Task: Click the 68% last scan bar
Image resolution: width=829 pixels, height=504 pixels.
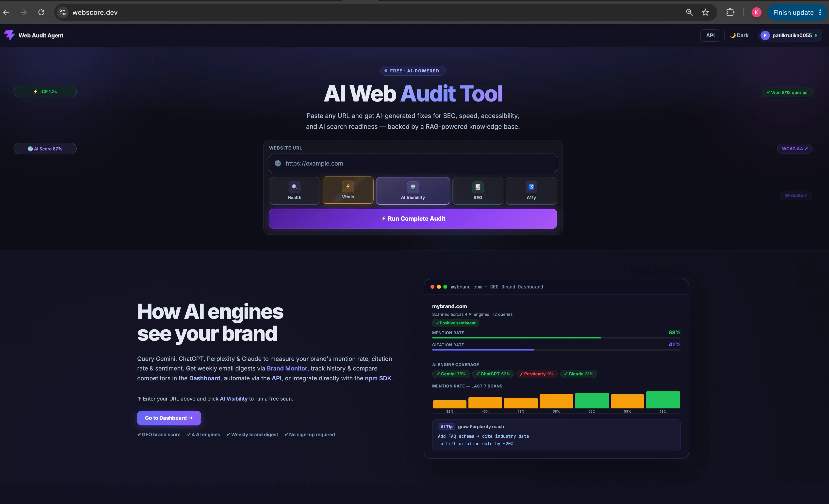Action: (x=663, y=400)
